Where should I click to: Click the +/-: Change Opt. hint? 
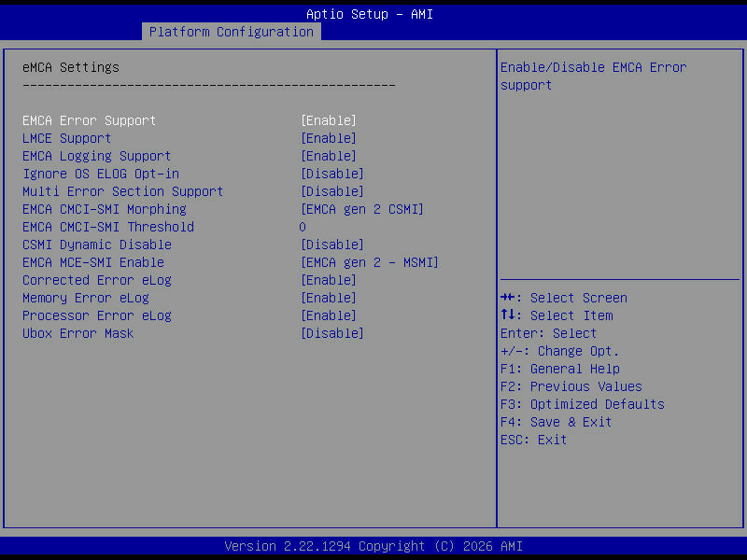coord(559,351)
